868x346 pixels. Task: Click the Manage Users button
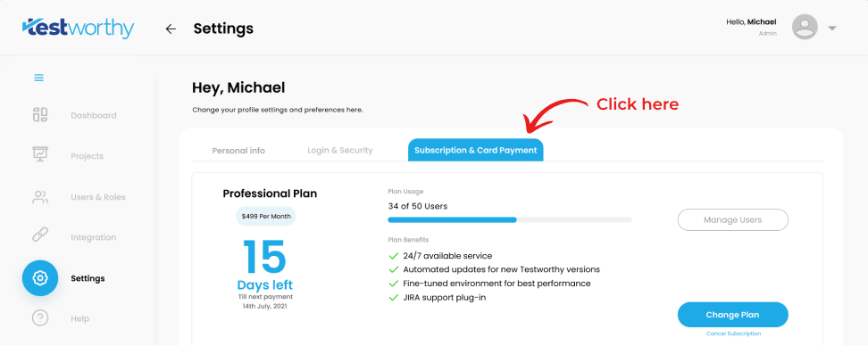click(x=732, y=220)
